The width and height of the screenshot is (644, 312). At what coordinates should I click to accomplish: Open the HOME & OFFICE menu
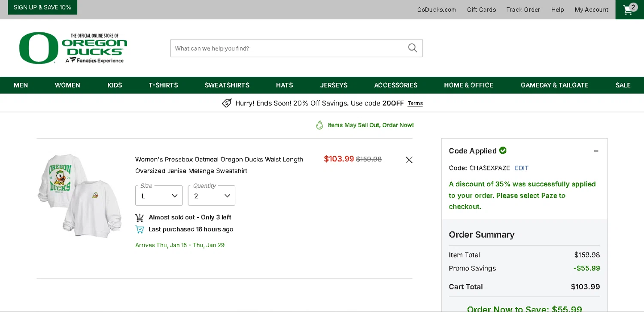click(x=469, y=85)
